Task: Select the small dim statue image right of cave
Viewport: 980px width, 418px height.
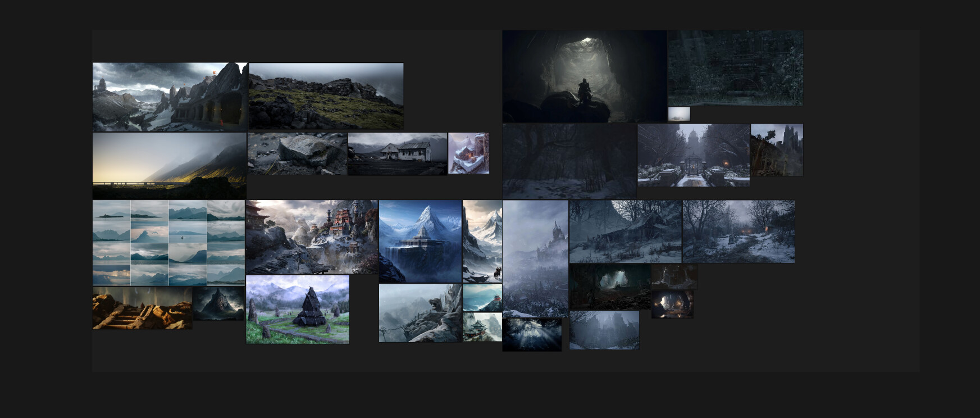Action: tap(674, 276)
